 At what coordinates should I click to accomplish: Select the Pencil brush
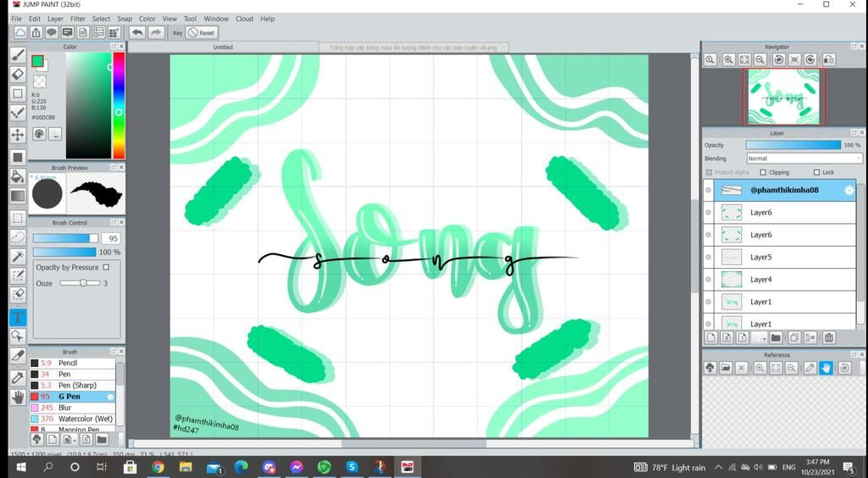pyautogui.click(x=73, y=363)
